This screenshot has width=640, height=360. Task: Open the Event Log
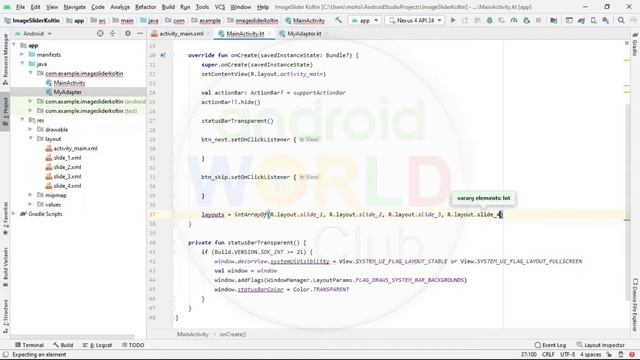(x=550, y=345)
